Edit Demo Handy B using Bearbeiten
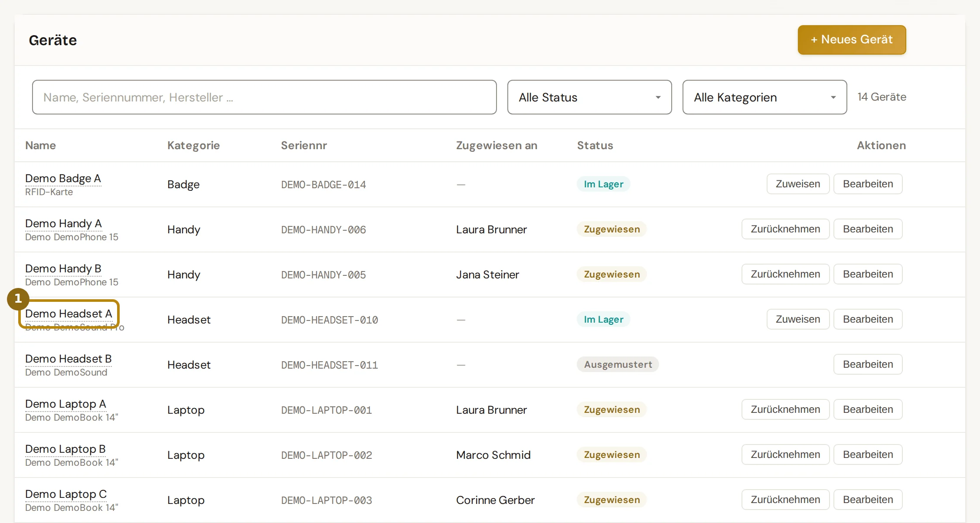The image size is (980, 523). coord(868,274)
